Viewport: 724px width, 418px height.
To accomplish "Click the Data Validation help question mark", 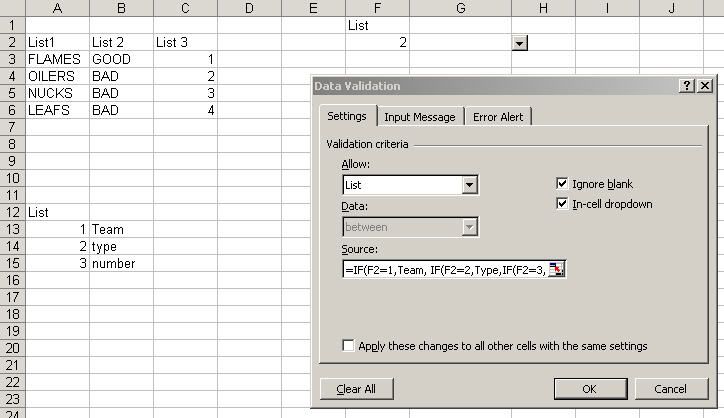I will coord(687,86).
